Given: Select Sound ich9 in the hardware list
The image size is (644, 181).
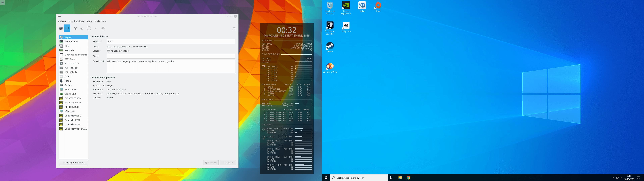Looking at the screenshot, I should 70,94.
